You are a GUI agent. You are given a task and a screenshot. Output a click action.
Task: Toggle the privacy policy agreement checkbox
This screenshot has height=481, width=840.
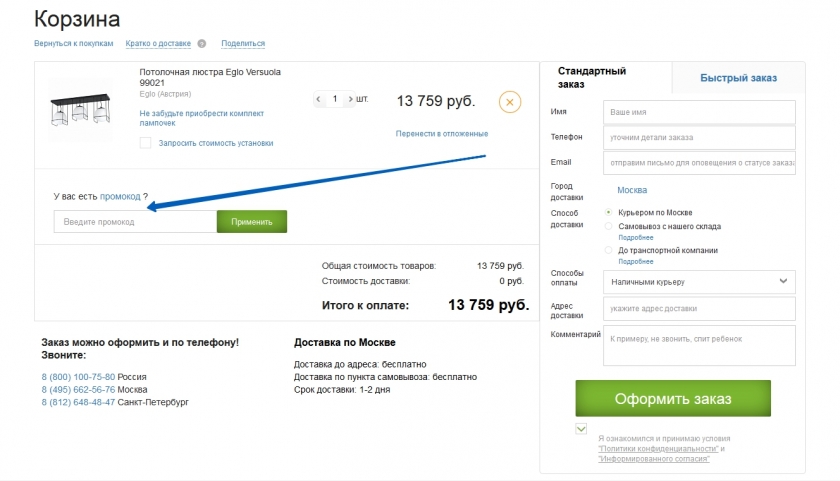tap(582, 429)
